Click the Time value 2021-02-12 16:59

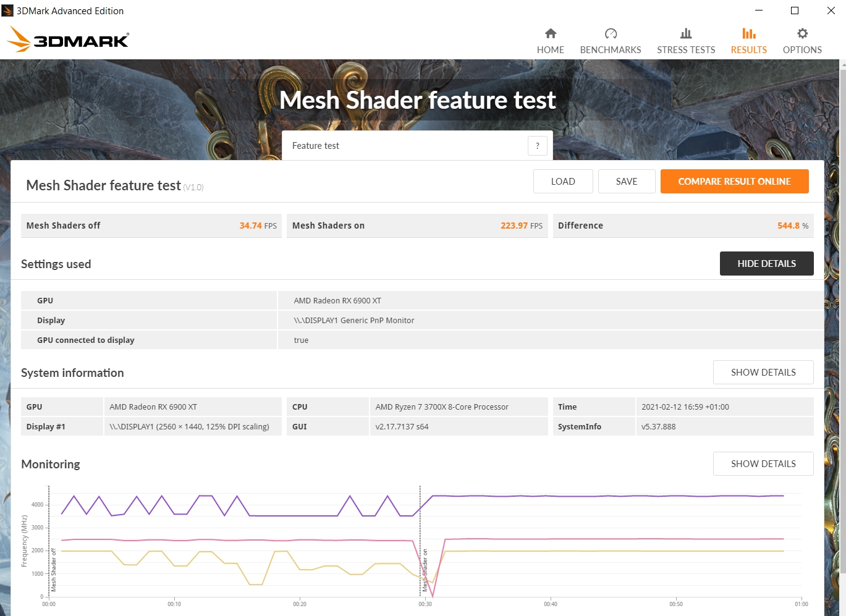coord(685,407)
